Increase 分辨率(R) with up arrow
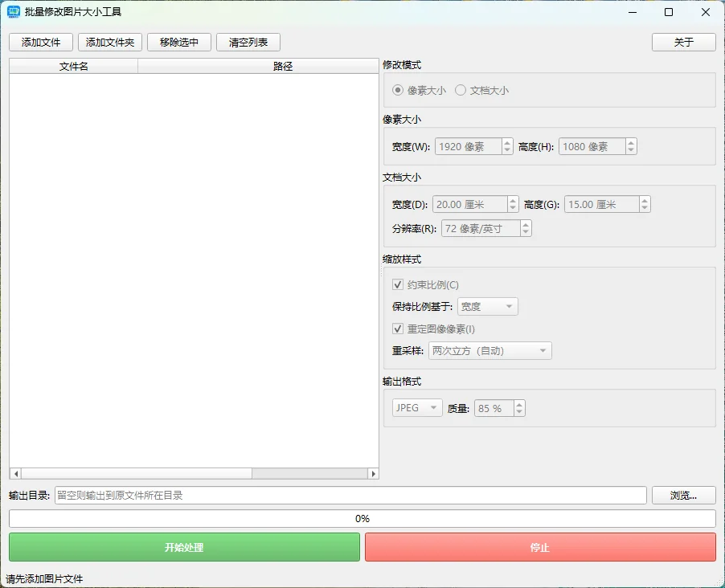The width and height of the screenshot is (725, 588). (526, 225)
